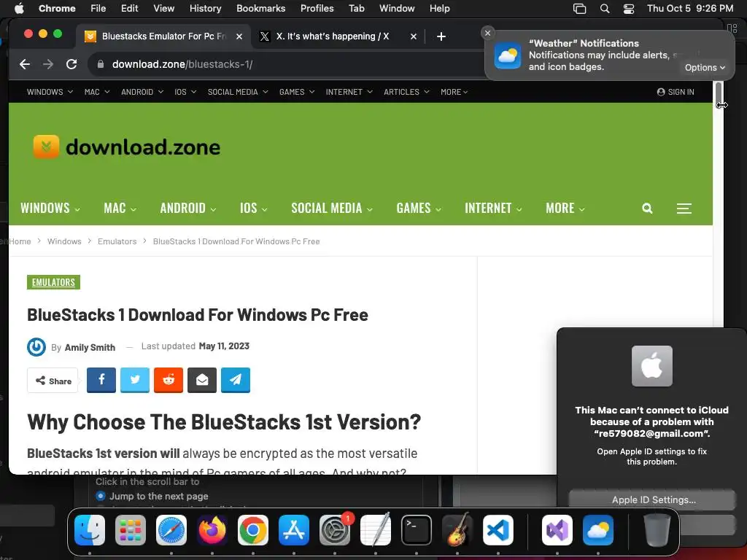Screen dimensions: 747x560
Task: Open Weather app from the Dock
Action: 598,530
